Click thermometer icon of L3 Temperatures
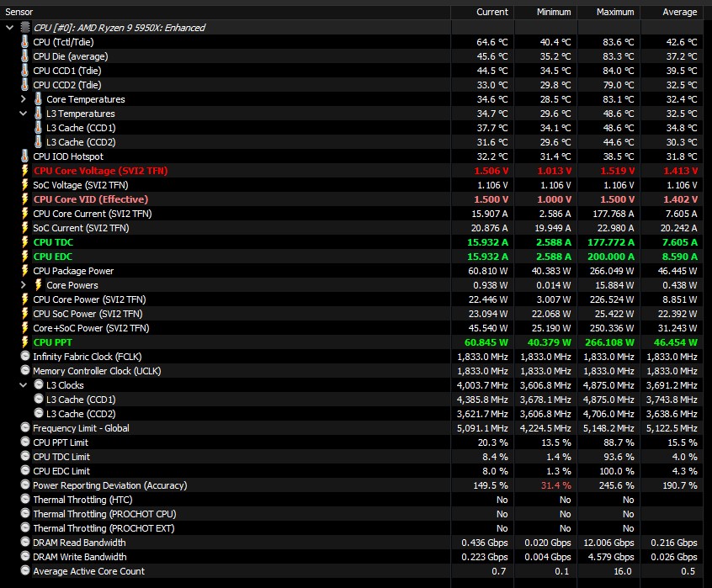This screenshot has height=588, width=712. (39, 114)
